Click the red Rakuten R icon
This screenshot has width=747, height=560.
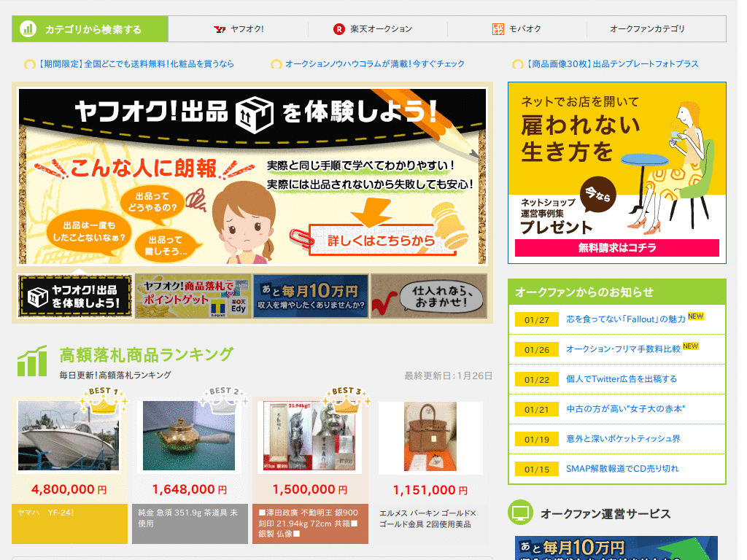[x=339, y=29]
